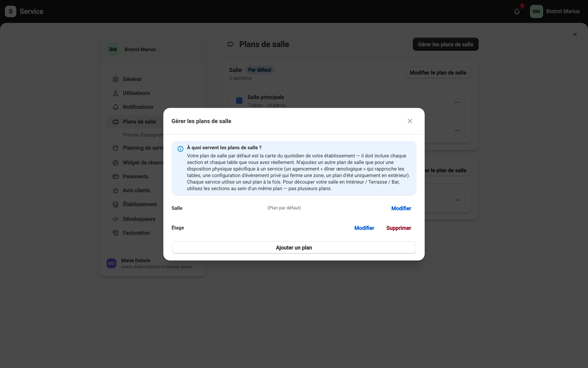588x368 pixels.
Task: Select Notifications in settings menu
Action: (x=138, y=107)
